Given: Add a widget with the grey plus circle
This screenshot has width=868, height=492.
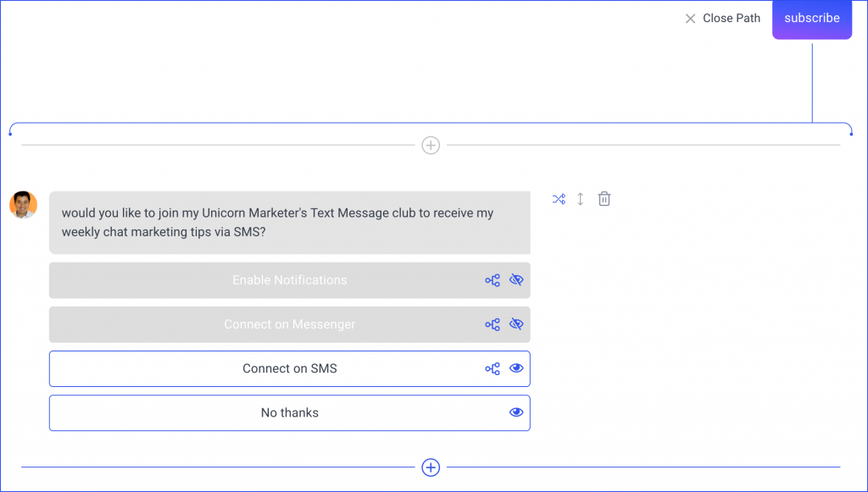Looking at the screenshot, I should click(431, 146).
